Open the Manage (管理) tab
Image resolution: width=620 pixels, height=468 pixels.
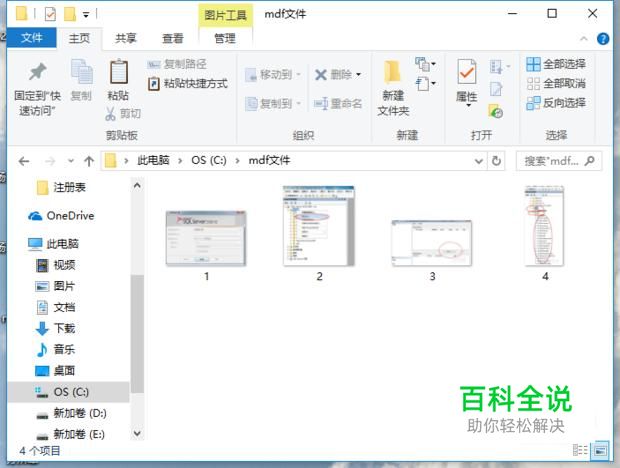(225, 38)
